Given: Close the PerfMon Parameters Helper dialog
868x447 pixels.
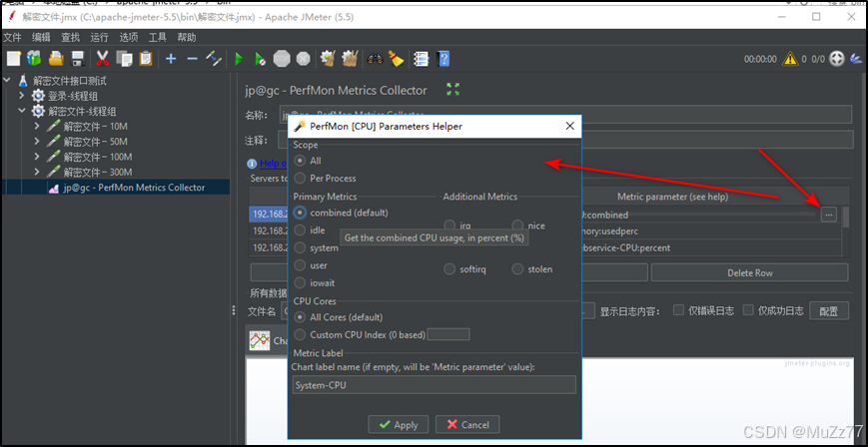Looking at the screenshot, I should tap(569, 126).
